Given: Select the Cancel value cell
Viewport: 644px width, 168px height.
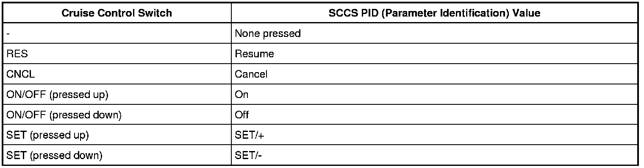Looking at the screenshot, I should coord(435,74).
